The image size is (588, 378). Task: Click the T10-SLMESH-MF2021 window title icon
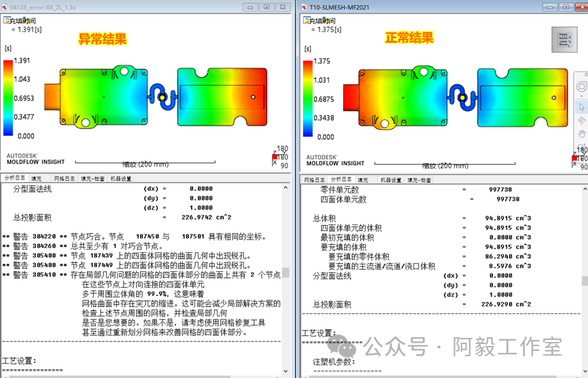click(303, 7)
